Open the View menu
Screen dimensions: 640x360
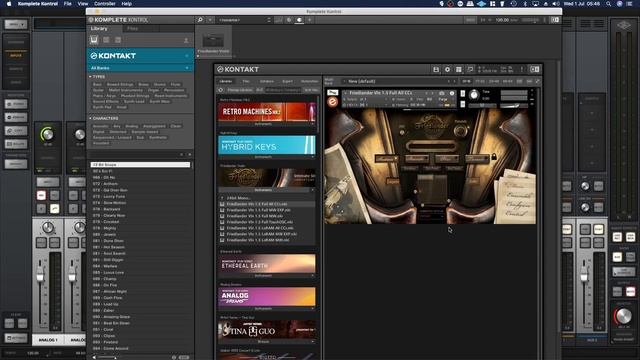(x=83, y=4)
